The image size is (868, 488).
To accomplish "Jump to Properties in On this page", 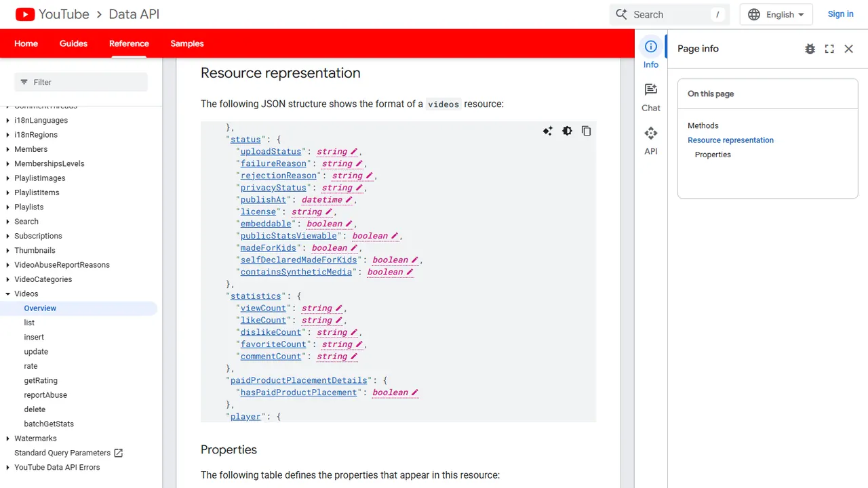I will [713, 155].
